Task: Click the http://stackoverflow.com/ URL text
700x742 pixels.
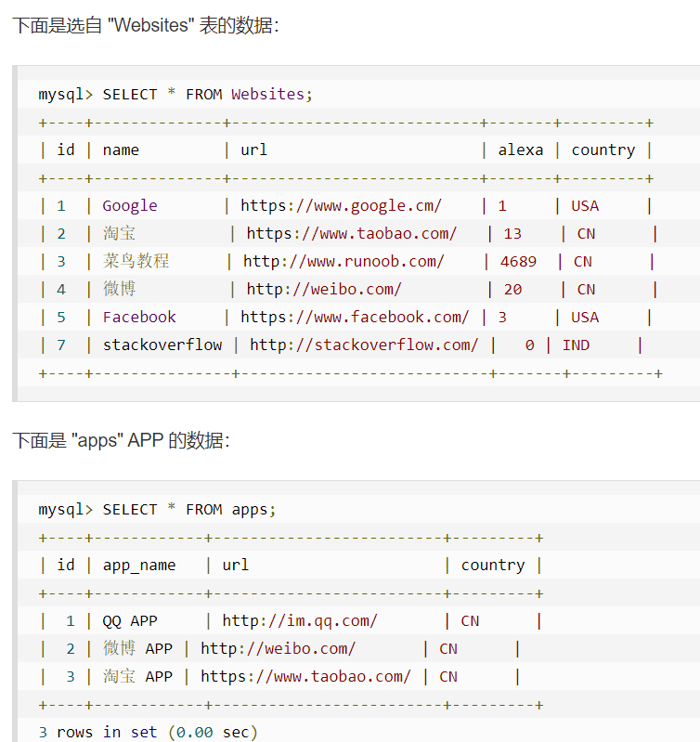Action: click(x=364, y=345)
